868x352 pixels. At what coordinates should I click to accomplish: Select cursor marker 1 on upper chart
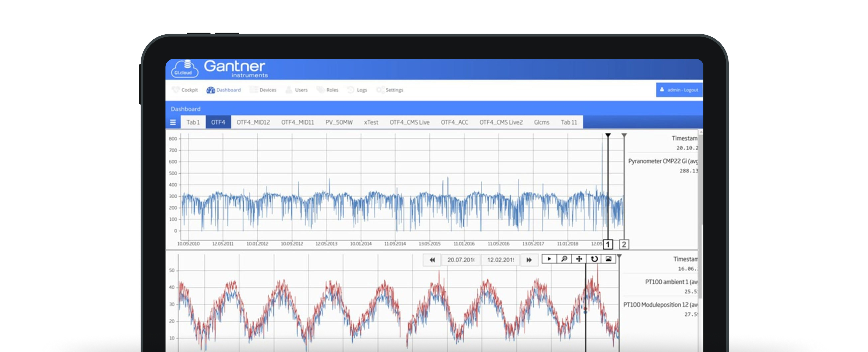[608, 244]
